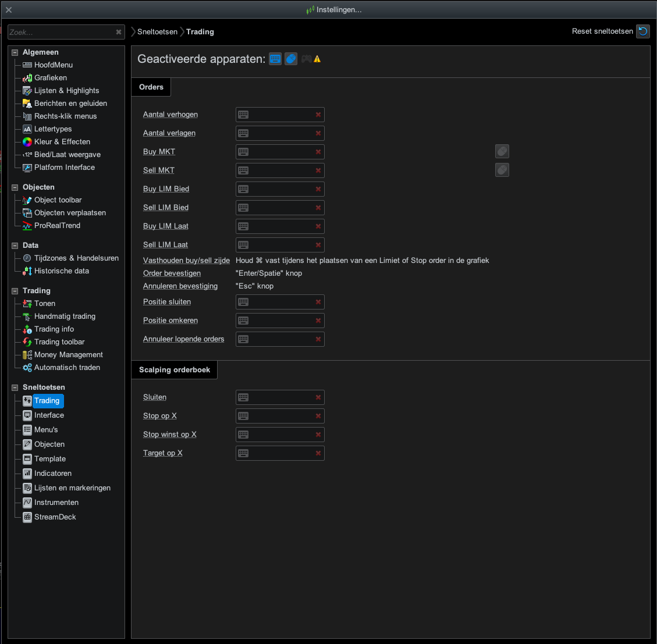Viewport: 657px width, 644px height.
Task: Select the Scalping orderboek tab header
Action: coord(175,370)
